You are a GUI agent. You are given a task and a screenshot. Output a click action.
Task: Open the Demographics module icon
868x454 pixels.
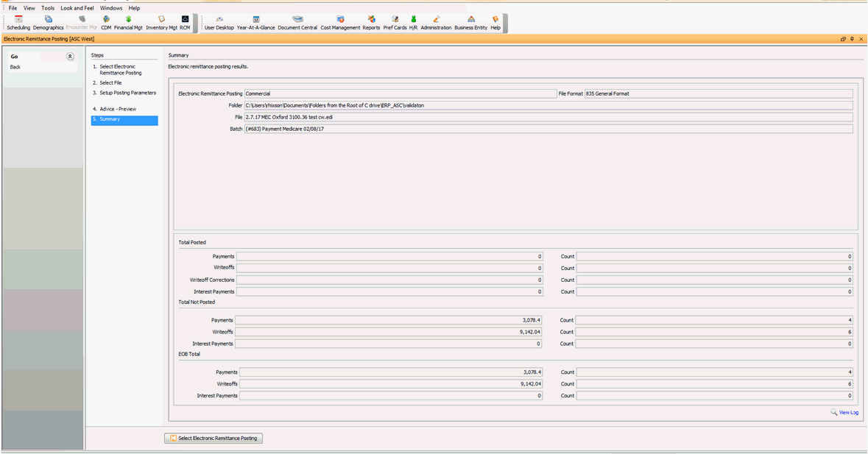[48, 23]
